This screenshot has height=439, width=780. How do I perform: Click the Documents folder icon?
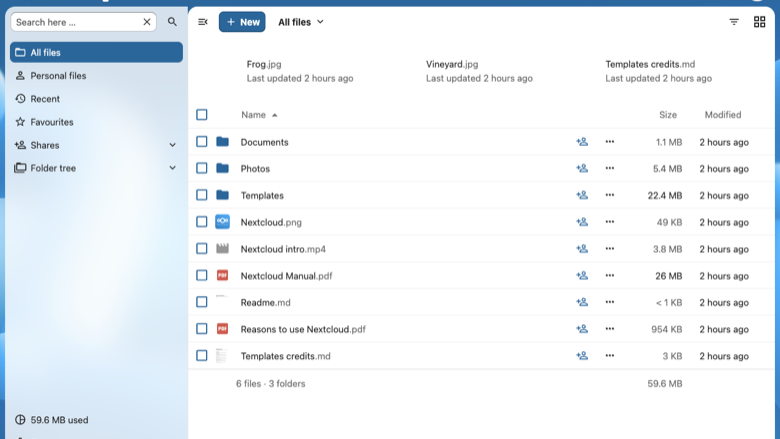coord(222,142)
